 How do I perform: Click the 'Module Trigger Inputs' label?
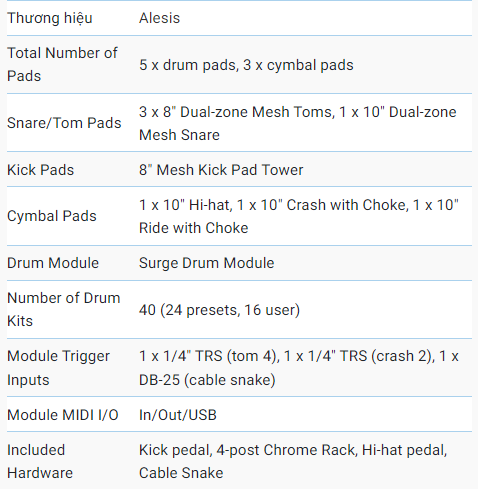58,368
